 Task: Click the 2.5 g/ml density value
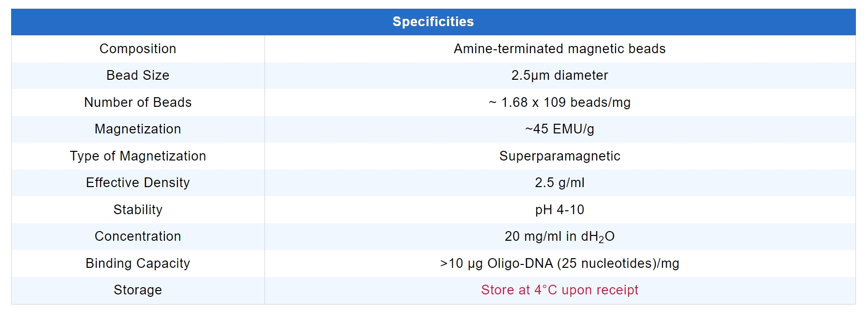click(559, 183)
